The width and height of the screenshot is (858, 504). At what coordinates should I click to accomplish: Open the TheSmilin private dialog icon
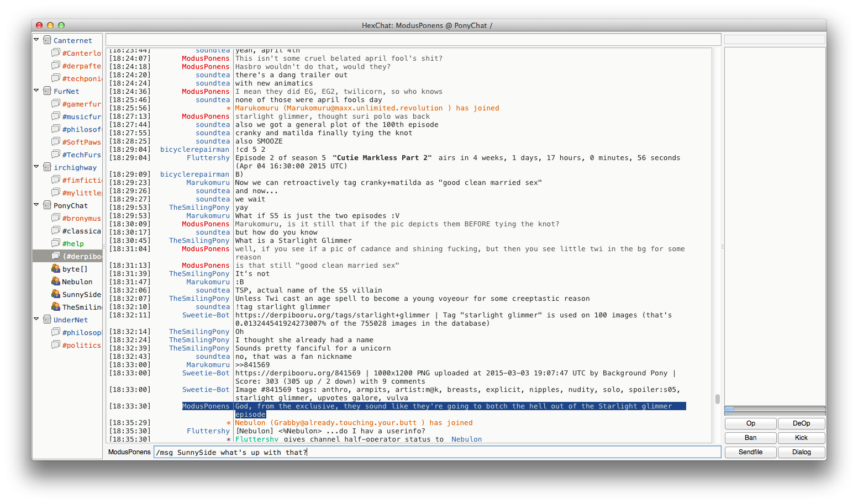pos(56,306)
